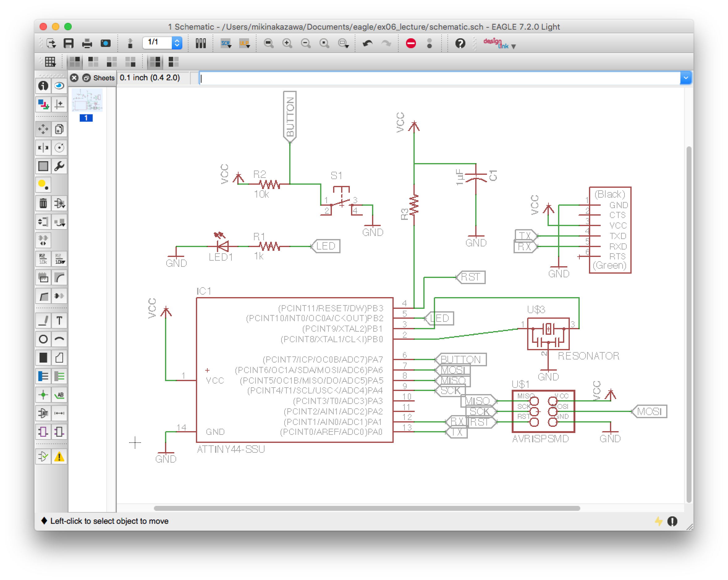Click the CAM processor icon
728x580 pixels.
[x=106, y=43]
